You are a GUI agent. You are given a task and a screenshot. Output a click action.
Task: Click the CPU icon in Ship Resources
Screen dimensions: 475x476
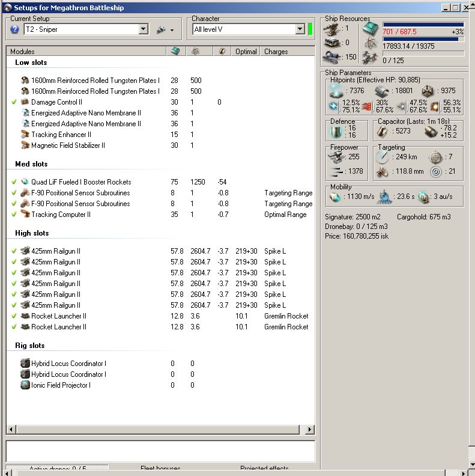[371, 29]
